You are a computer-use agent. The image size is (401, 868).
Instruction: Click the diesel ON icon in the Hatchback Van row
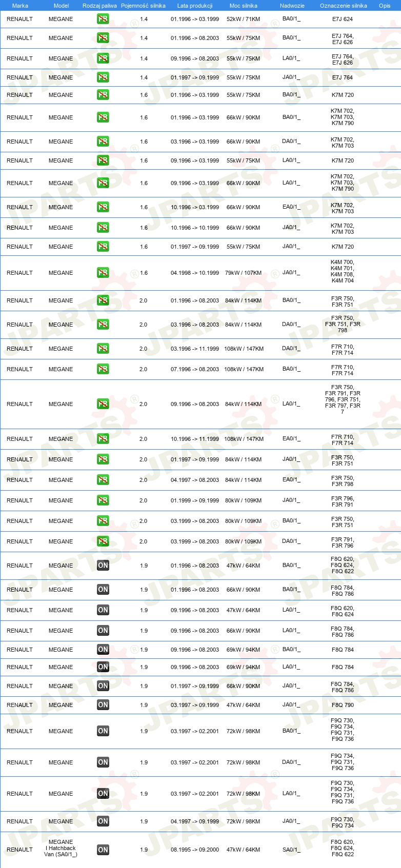[103, 850]
